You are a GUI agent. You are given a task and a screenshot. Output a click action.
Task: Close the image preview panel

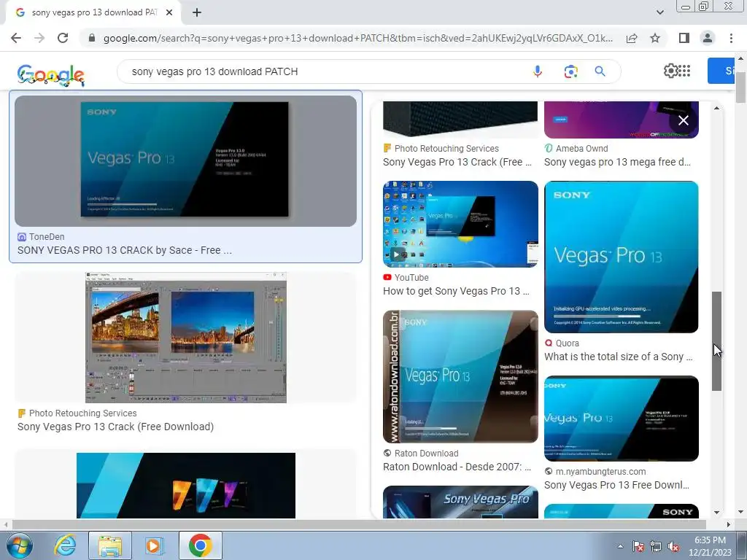click(683, 120)
